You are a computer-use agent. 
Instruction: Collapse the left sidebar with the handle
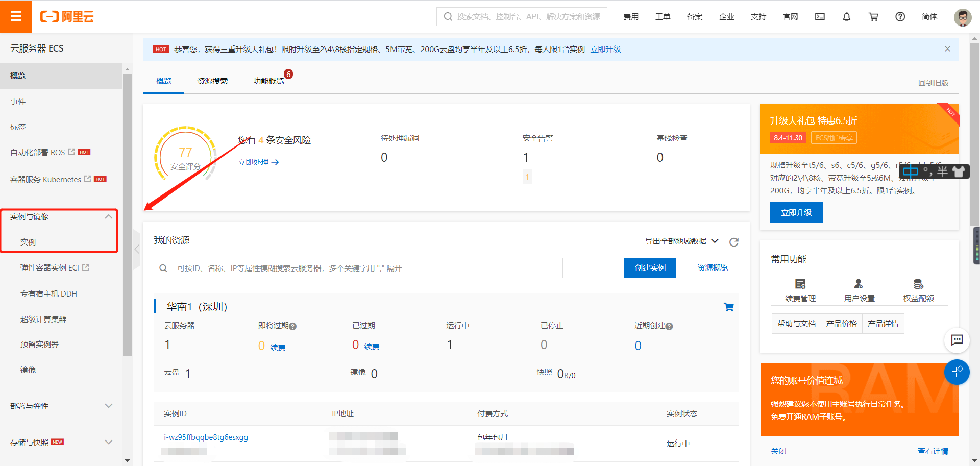pyautogui.click(x=136, y=249)
